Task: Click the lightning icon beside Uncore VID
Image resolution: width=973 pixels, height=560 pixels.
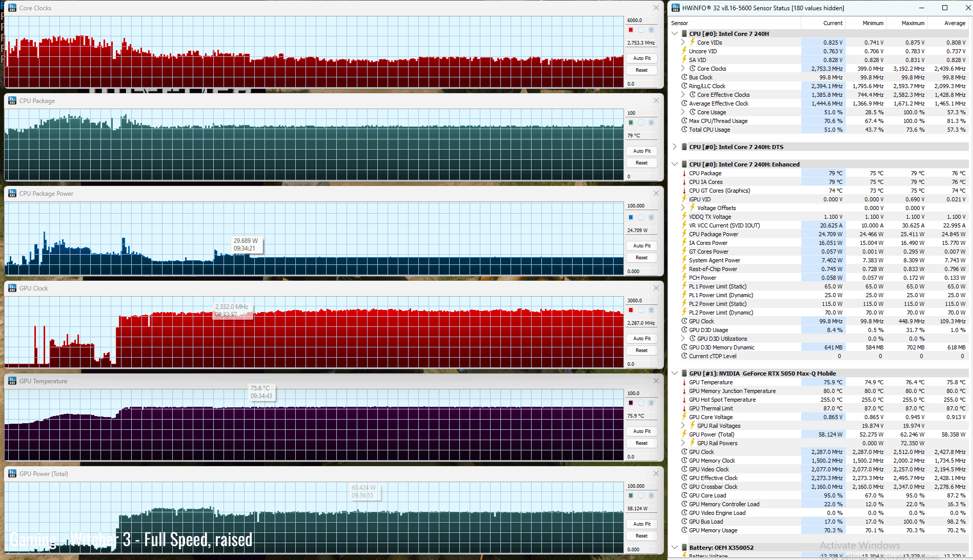Action: [684, 51]
